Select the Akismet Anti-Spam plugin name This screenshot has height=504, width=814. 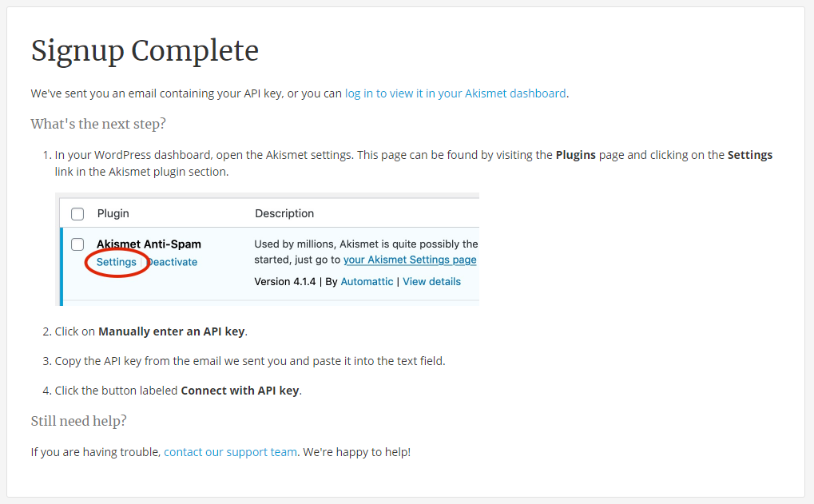[149, 244]
